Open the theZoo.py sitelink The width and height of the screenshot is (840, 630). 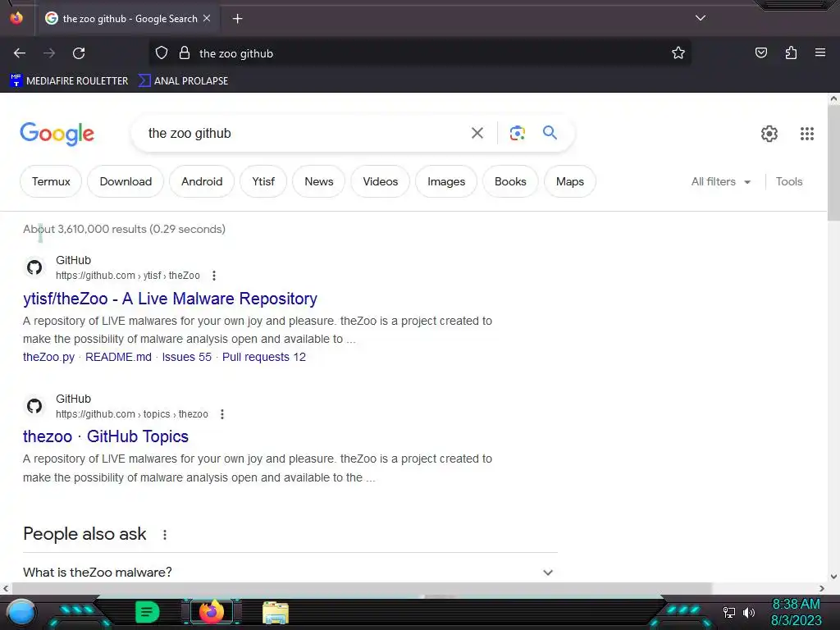click(48, 357)
